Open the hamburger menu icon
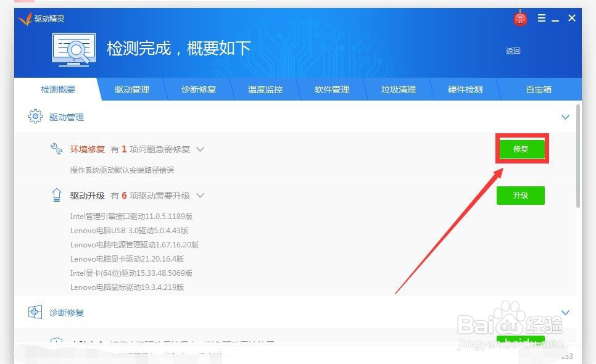Screen dimensions: 596x364 pyautogui.click(x=541, y=18)
